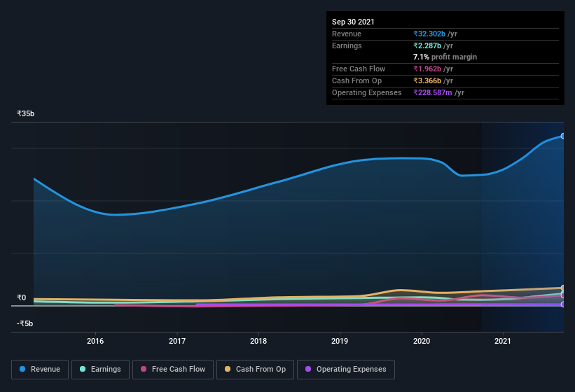Click the Cash From Op label in tooltip

coord(356,80)
